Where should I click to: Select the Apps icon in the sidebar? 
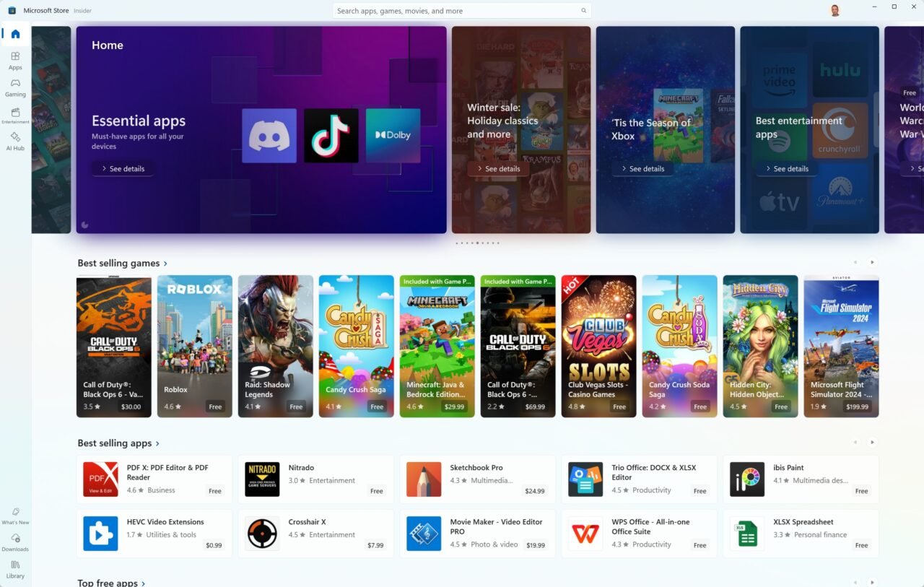tap(14, 61)
